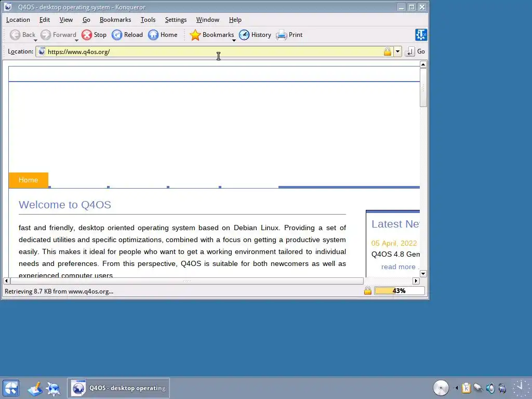Image resolution: width=532 pixels, height=399 pixels.
Task: Click the display settings tray icon
Action: (502, 388)
